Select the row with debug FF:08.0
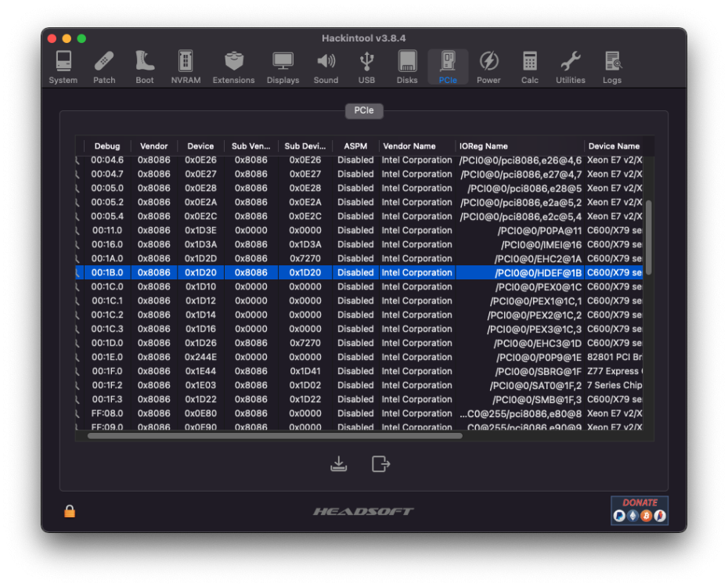Viewport: 728px width, 587px height. pyautogui.click(x=359, y=413)
